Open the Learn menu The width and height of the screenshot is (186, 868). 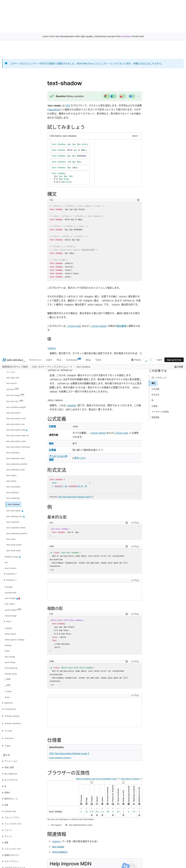[x=49, y=360]
